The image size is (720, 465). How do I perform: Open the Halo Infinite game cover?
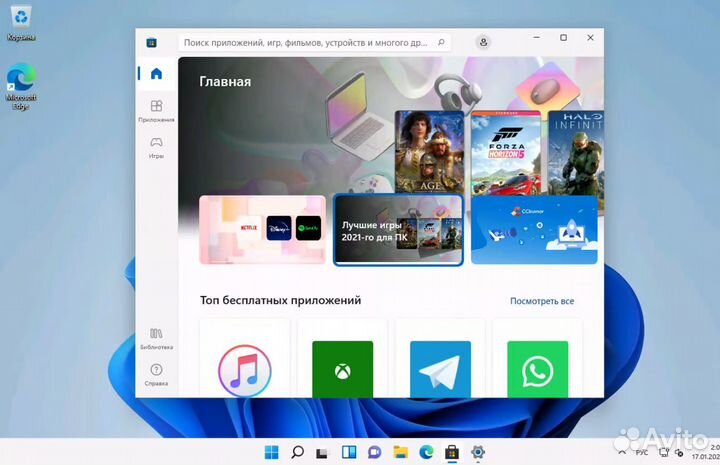tap(576, 154)
